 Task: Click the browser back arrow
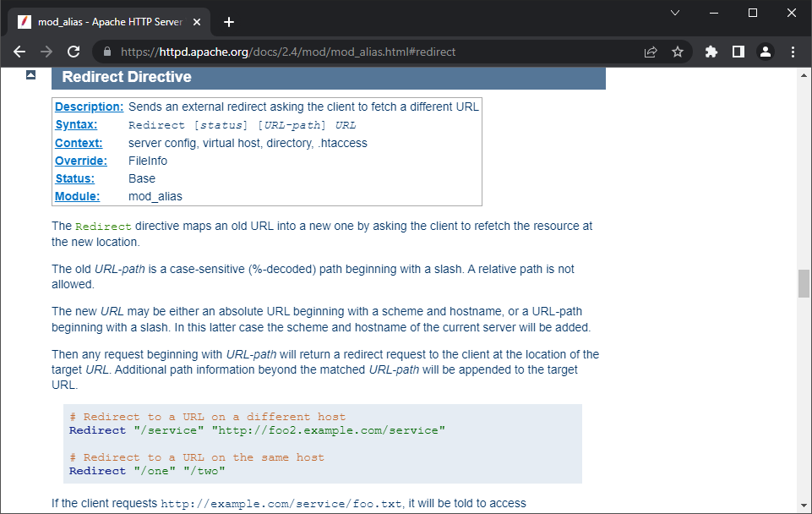pos(19,52)
